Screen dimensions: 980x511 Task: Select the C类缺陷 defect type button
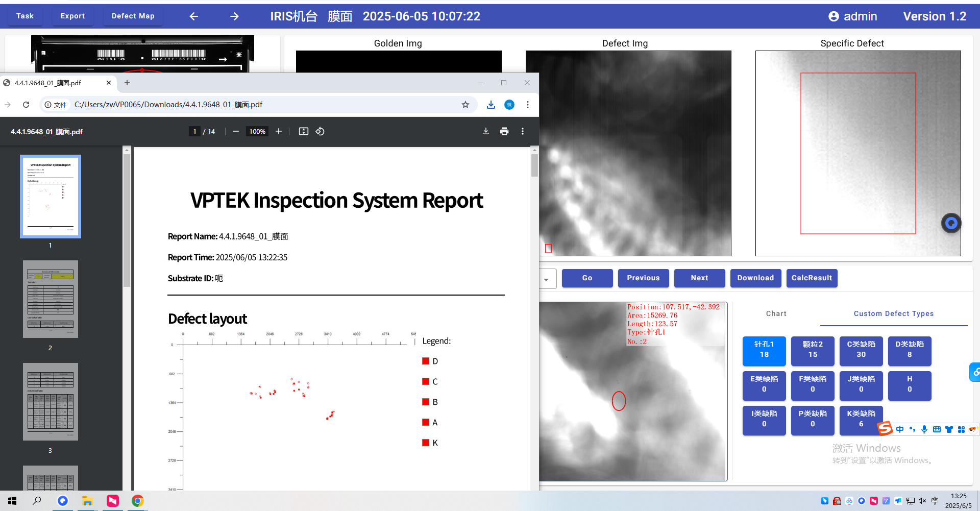coord(861,351)
